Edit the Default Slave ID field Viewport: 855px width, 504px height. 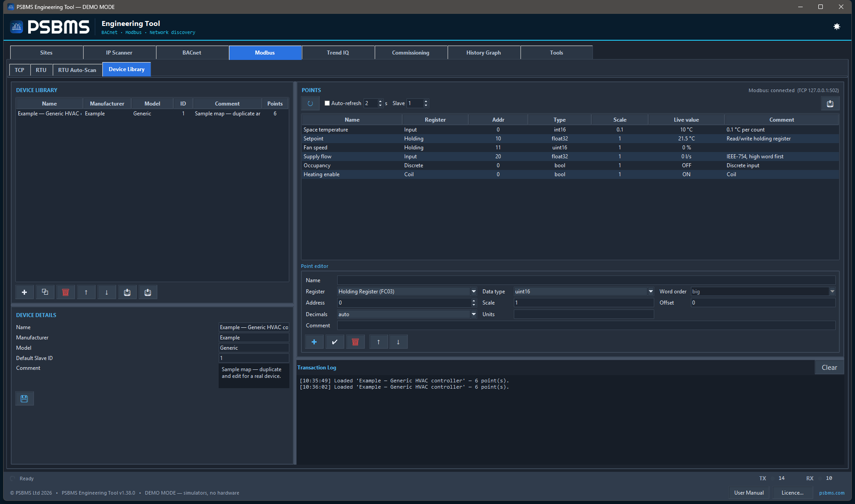[x=254, y=358]
